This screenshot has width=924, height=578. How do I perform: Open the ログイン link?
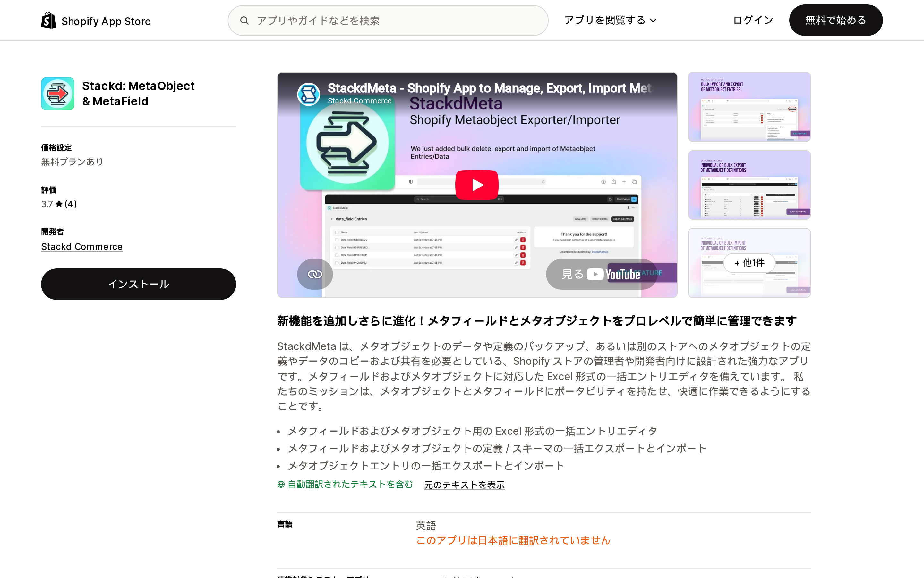753,20
